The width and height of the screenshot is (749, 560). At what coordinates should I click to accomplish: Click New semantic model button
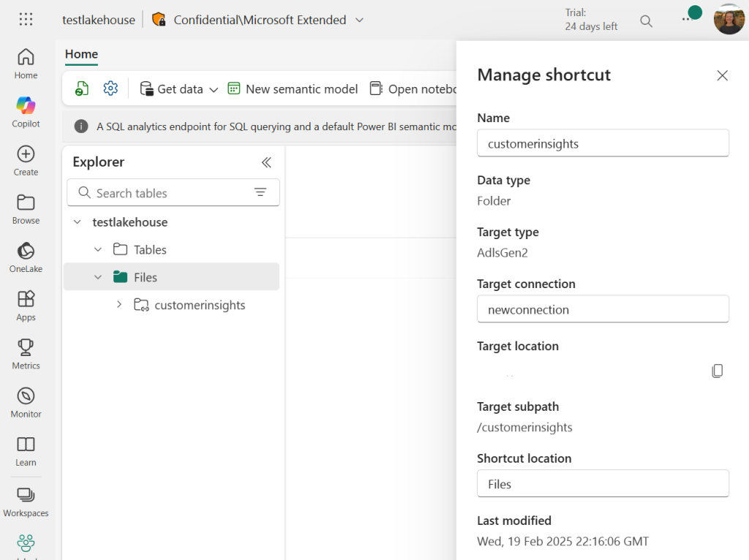293,88
